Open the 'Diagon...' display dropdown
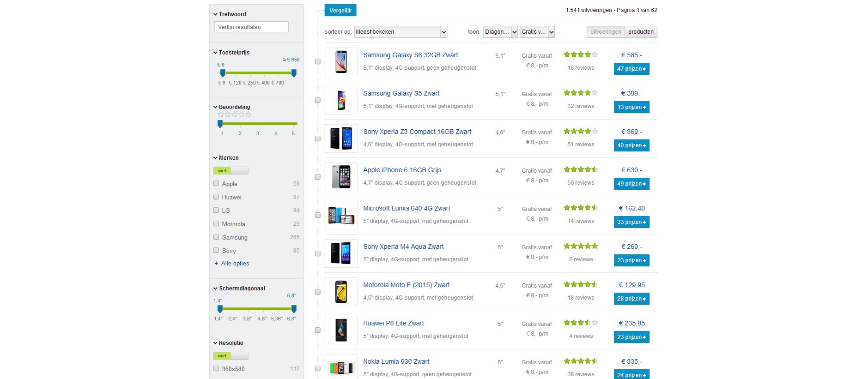868x379 pixels. (x=500, y=32)
